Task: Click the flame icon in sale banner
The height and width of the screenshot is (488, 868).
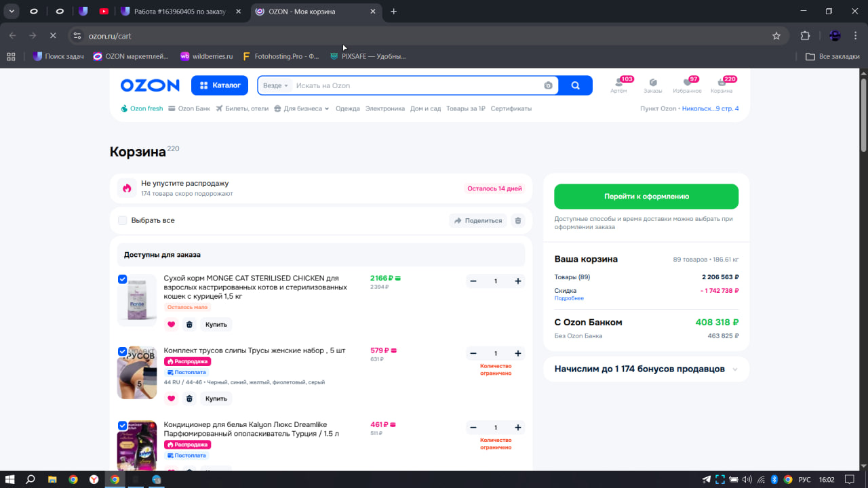Action: click(x=127, y=188)
